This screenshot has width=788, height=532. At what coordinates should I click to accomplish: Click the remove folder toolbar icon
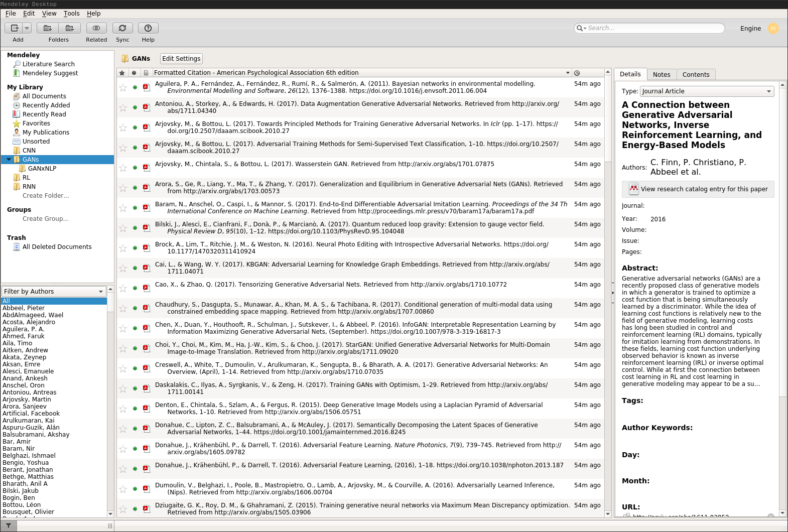(x=70, y=28)
